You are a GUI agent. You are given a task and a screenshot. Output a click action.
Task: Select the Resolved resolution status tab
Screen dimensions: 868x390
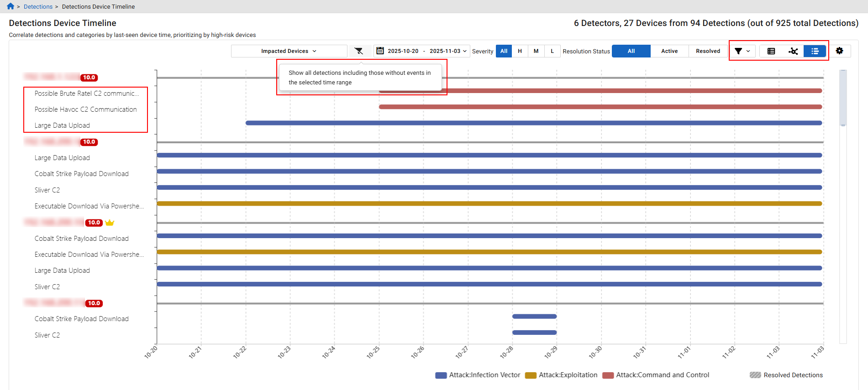(708, 51)
